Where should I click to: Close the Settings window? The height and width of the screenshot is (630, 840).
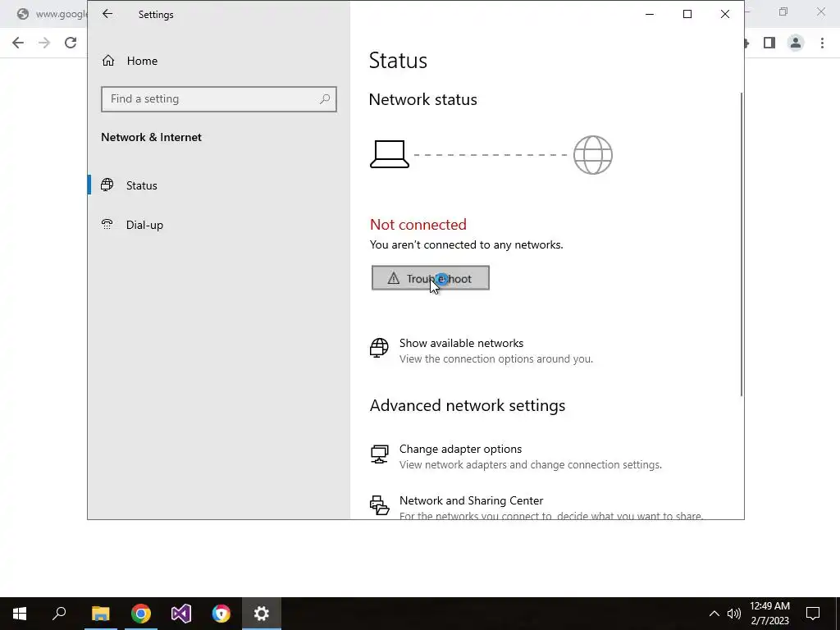(725, 15)
